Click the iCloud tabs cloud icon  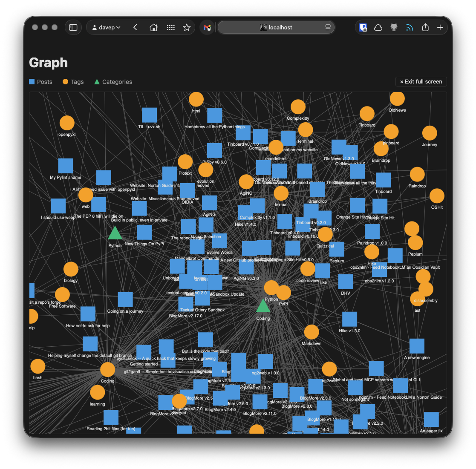point(378,27)
